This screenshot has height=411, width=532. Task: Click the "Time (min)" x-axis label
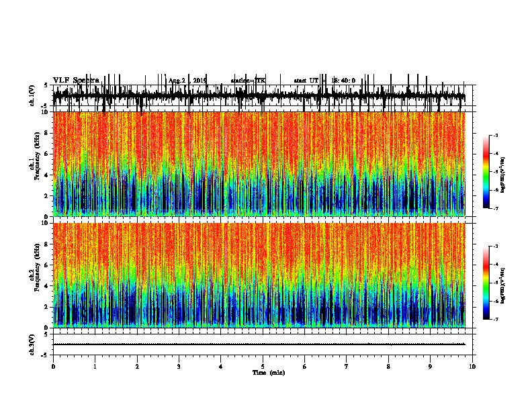coord(269,373)
